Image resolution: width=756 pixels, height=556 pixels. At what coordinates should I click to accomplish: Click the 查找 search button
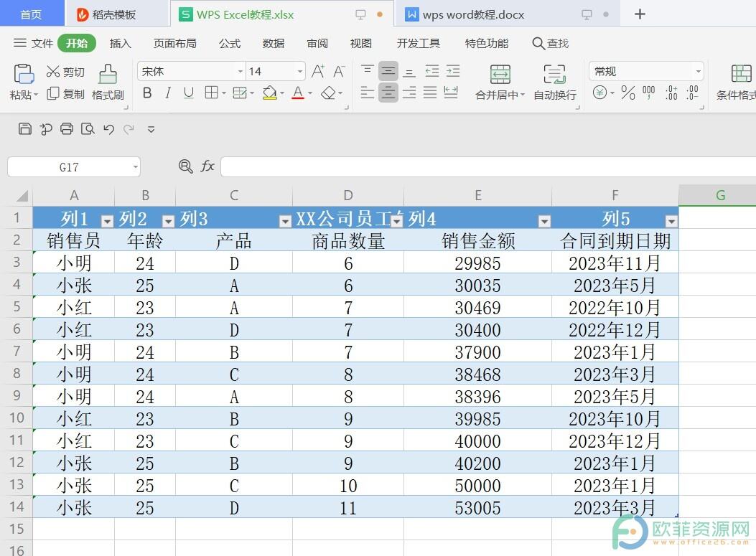551,43
